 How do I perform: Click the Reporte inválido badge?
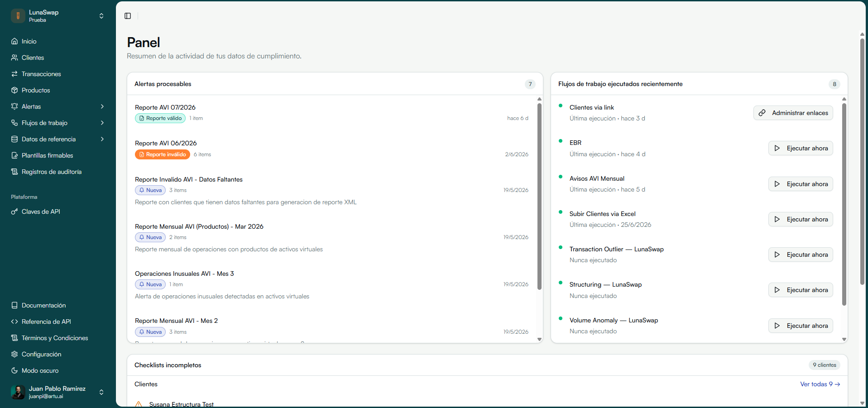point(163,154)
